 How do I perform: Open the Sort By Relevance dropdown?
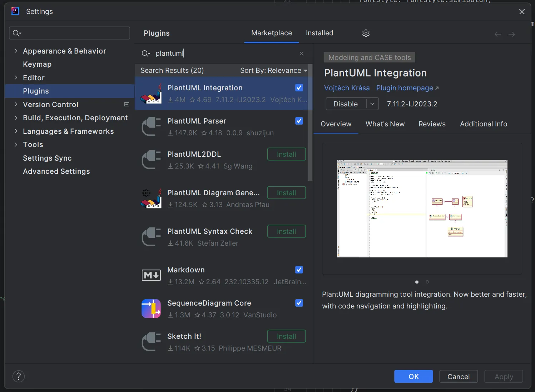[274, 70]
